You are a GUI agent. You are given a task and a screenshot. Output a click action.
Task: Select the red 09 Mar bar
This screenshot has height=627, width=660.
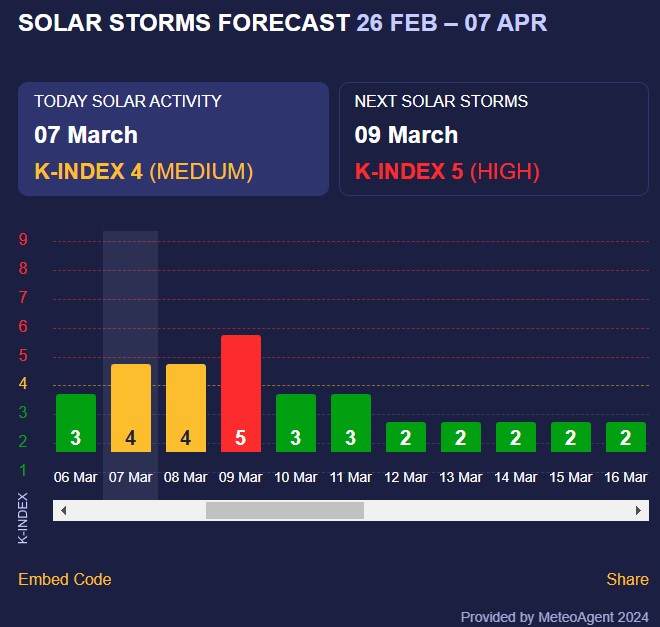241,393
